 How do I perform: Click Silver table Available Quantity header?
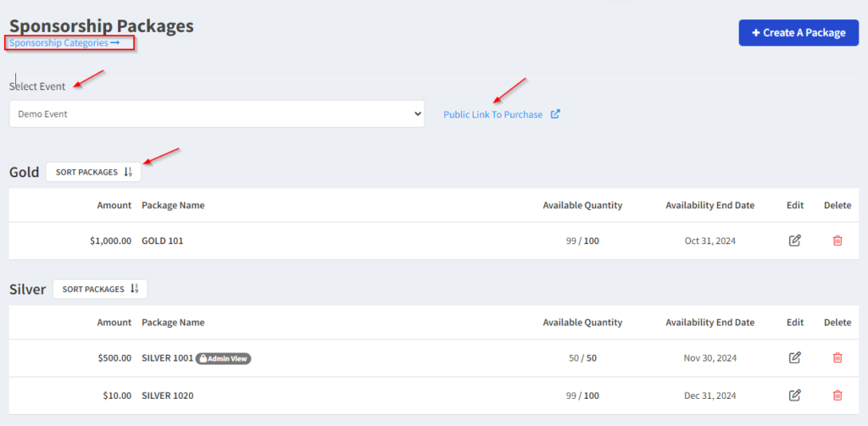582,322
